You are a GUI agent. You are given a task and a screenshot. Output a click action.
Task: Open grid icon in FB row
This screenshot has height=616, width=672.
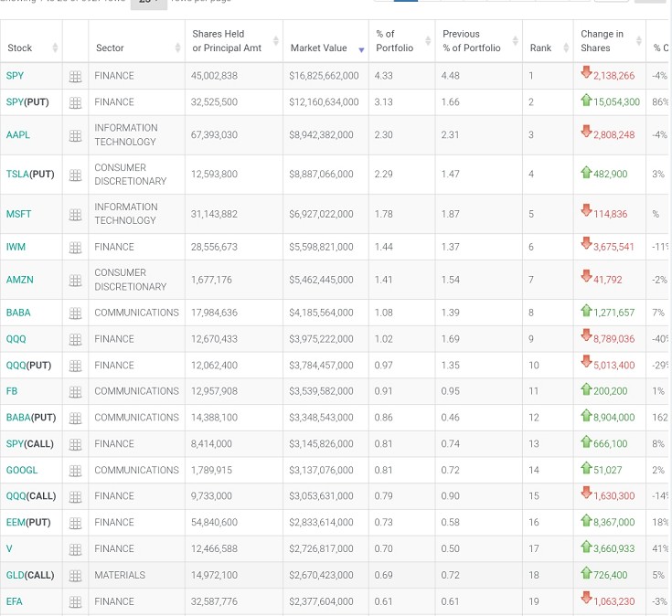tap(75, 392)
